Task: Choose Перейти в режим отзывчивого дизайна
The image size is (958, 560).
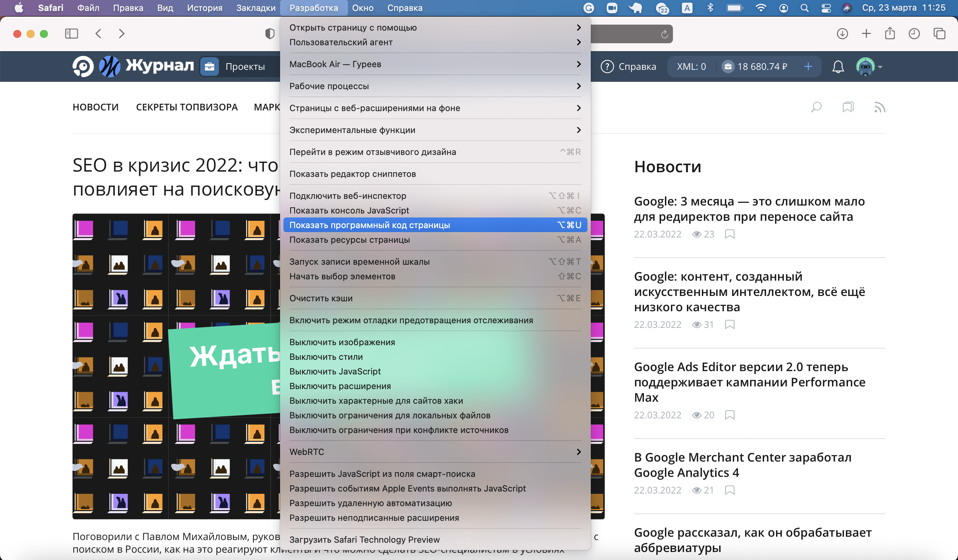Action: tap(435, 152)
